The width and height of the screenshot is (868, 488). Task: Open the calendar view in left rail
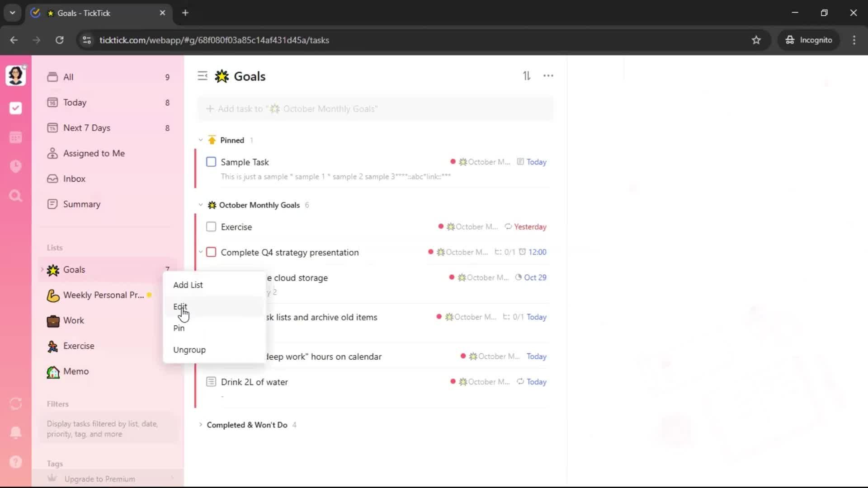(15, 137)
